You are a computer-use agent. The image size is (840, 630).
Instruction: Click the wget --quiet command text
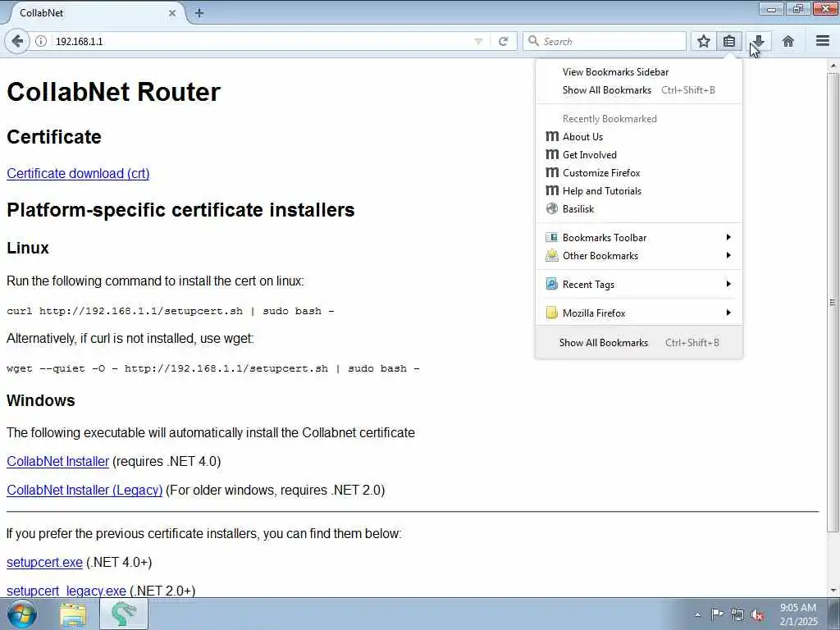tap(212, 368)
